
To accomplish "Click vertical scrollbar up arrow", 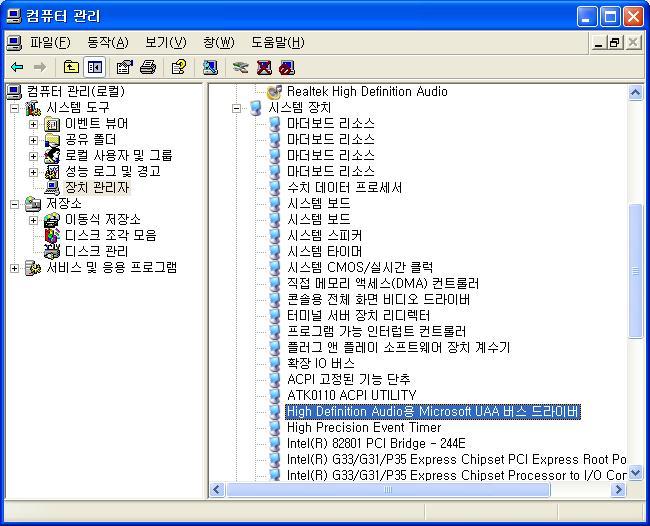I will click(635, 92).
